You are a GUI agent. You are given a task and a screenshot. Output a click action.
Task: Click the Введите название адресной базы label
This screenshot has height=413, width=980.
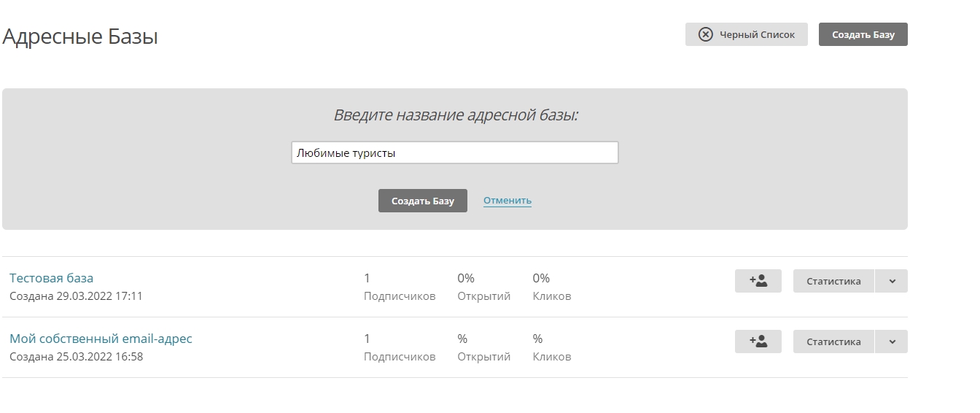(x=455, y=115)
